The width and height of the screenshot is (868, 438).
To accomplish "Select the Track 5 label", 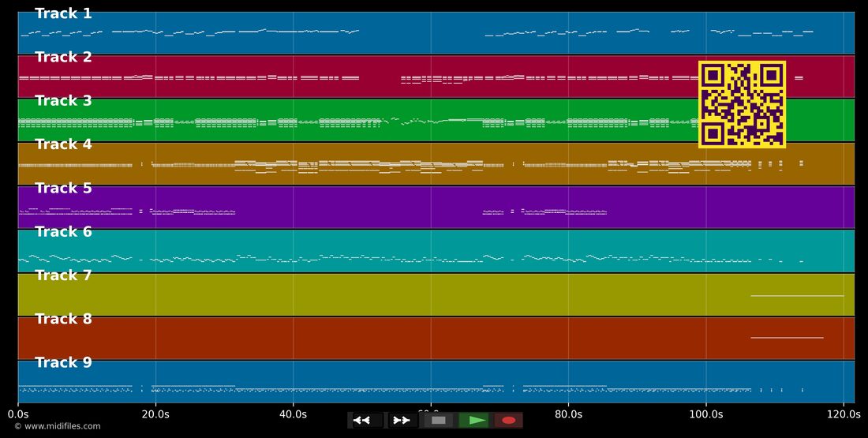I will [x=63, y=189].
